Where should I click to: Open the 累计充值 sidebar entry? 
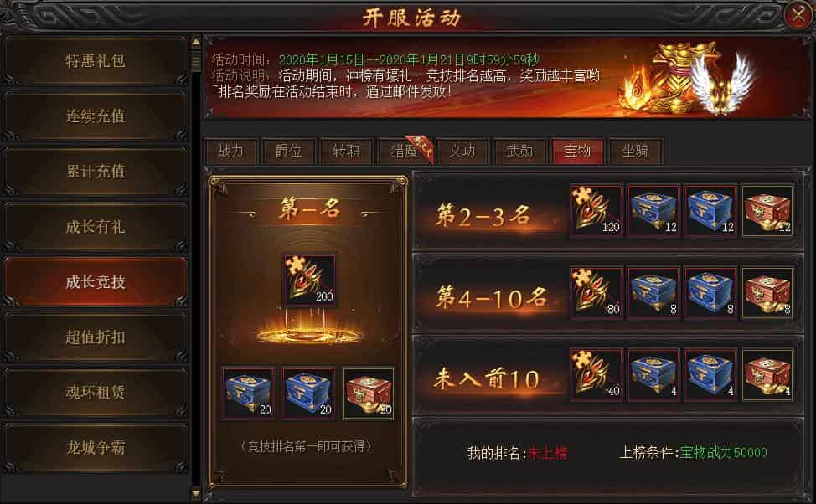[x=95, y=171]
